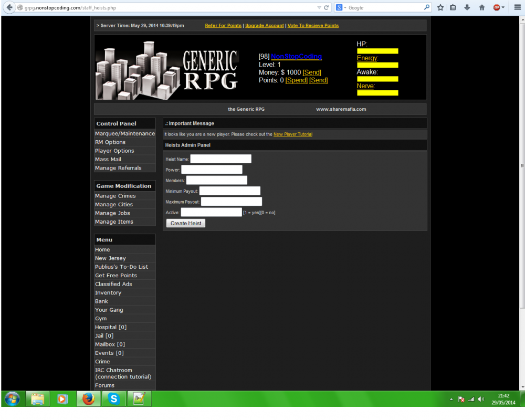Bookmark this page with the star icon
This screenshot has height=420, width=525.
coord(440,7)
